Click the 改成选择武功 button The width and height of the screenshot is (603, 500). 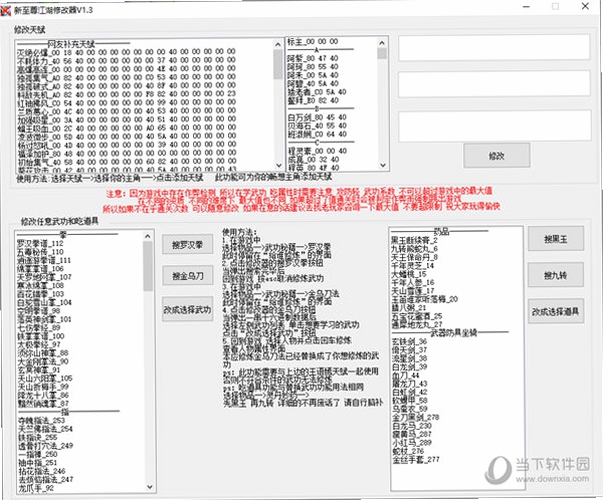(x=187, y=309)
